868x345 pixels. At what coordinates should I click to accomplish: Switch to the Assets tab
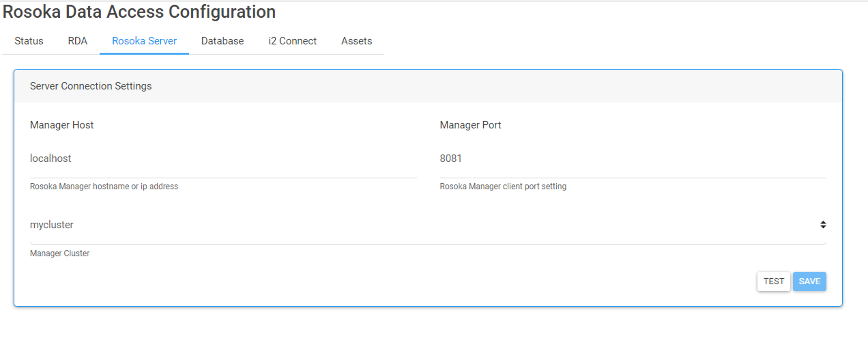(x=356, y=41)
